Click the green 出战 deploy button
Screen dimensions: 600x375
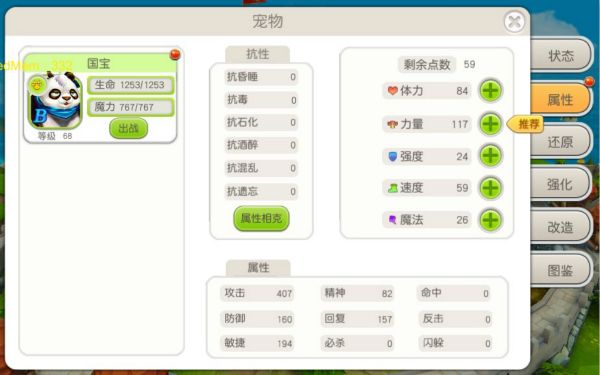[x=129, y=129]
